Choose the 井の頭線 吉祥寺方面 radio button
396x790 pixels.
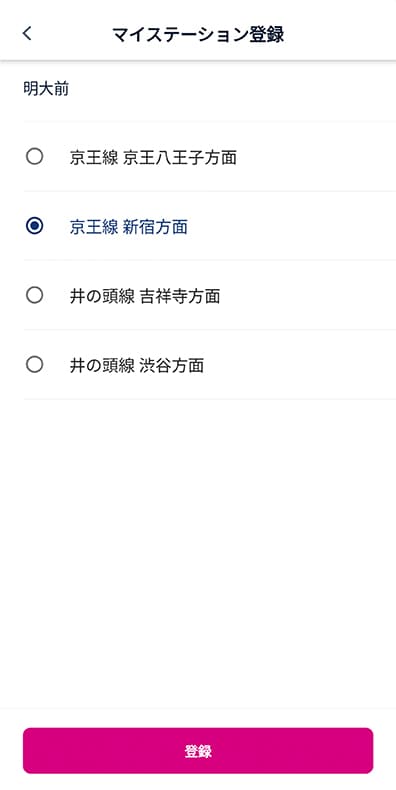tap(34, 295)
